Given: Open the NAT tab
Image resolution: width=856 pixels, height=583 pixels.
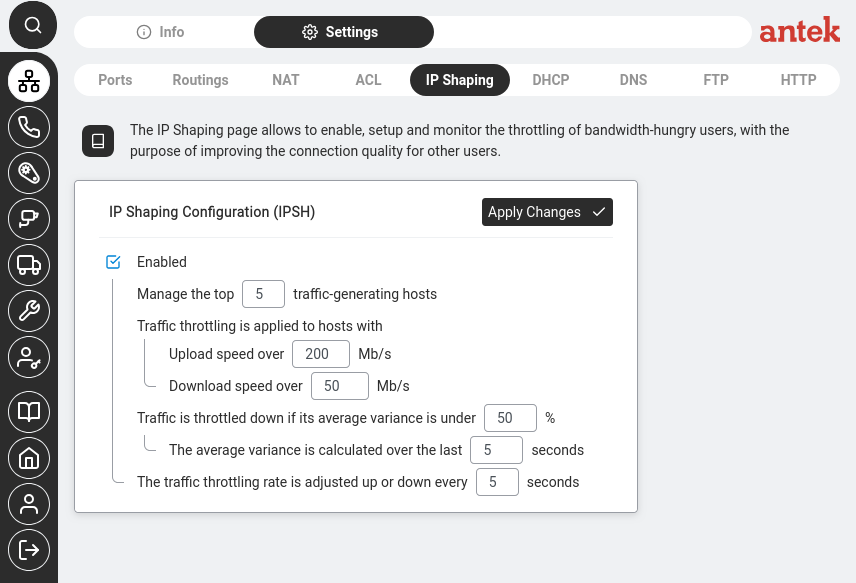Looking at the screenshot, I should (x=286, y=80).
